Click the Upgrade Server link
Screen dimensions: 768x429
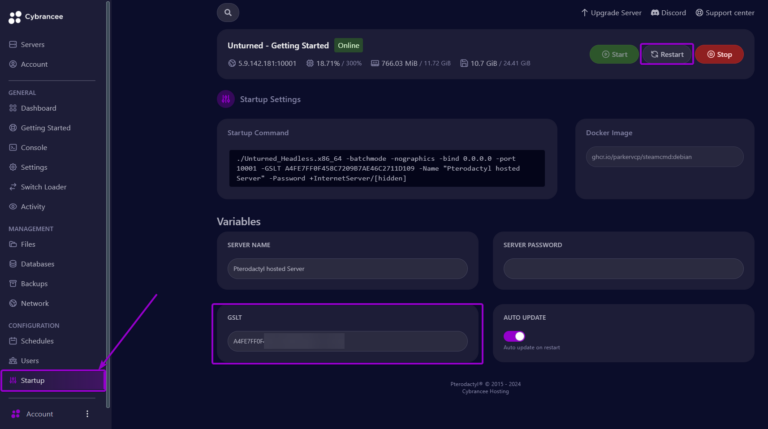(x=611, y=13)
